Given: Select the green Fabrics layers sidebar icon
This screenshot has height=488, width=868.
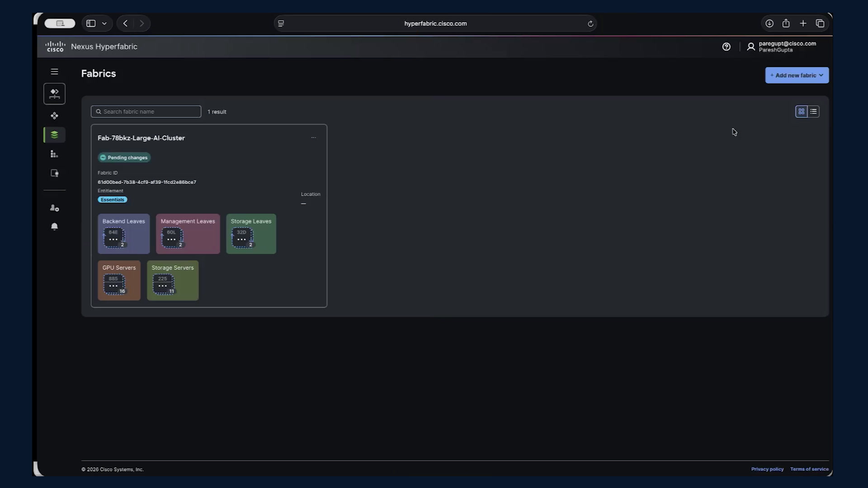Looking at the screenshot, I should 54,135.
